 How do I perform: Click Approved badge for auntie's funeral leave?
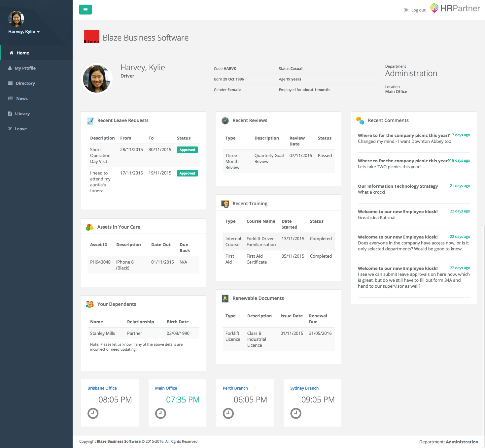point(187,173)
